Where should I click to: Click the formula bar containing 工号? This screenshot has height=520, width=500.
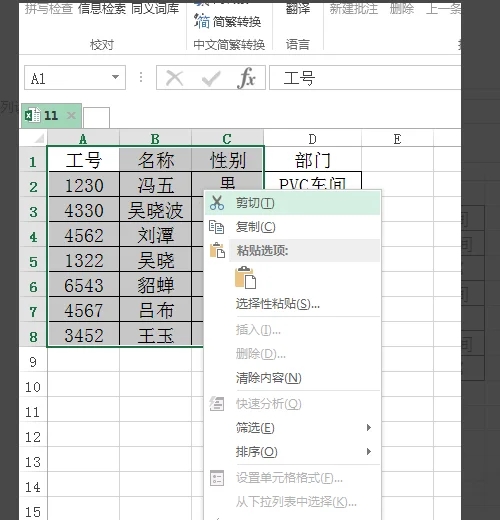click(365, 77)
